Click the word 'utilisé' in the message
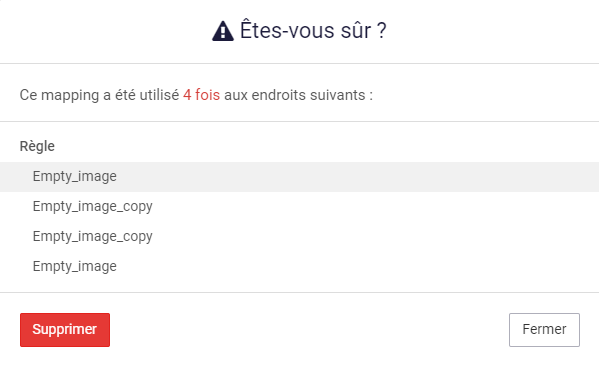Viewport: 599px width, 365px height. point(159,95)
